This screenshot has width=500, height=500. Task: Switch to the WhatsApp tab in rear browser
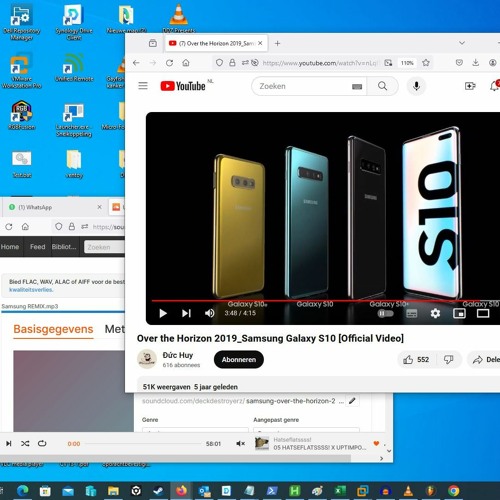coord(55,207)
